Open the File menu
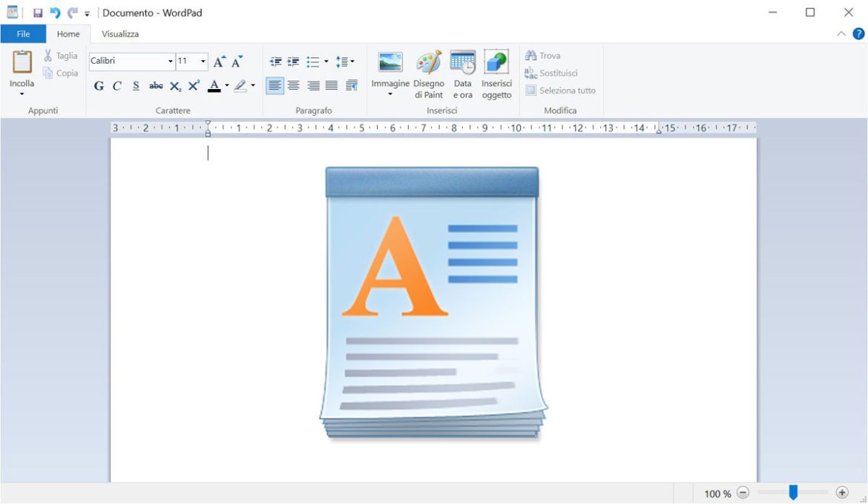 point(23,33)
